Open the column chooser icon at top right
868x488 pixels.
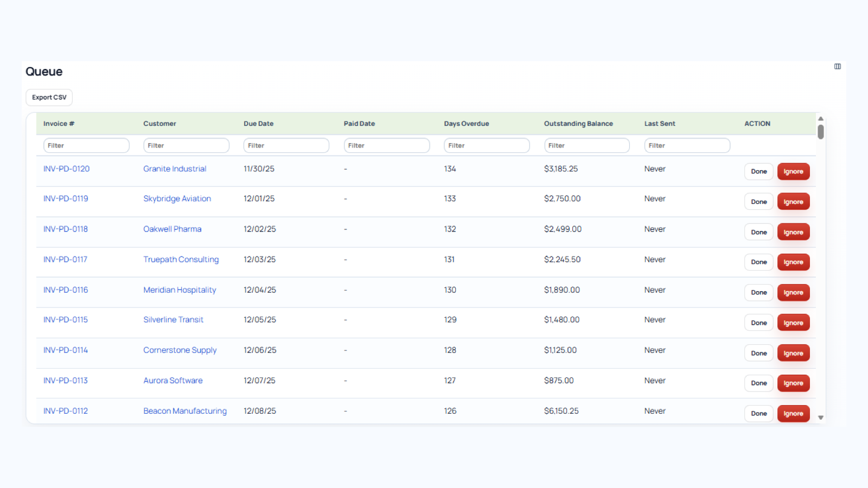(x=837, y=66)
